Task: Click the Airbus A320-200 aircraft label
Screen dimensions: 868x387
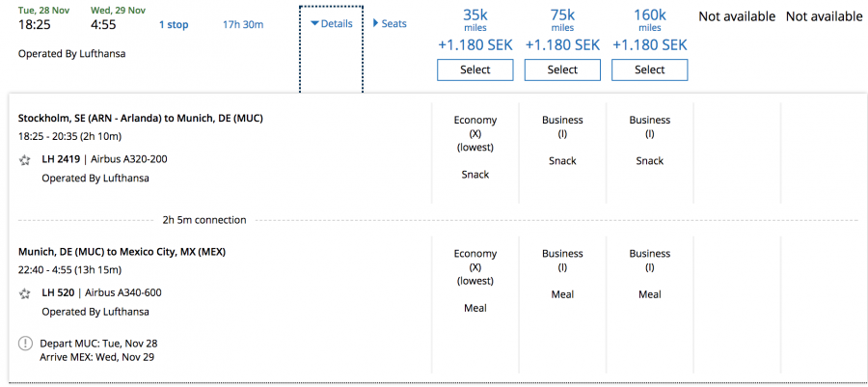Action: 129,159
